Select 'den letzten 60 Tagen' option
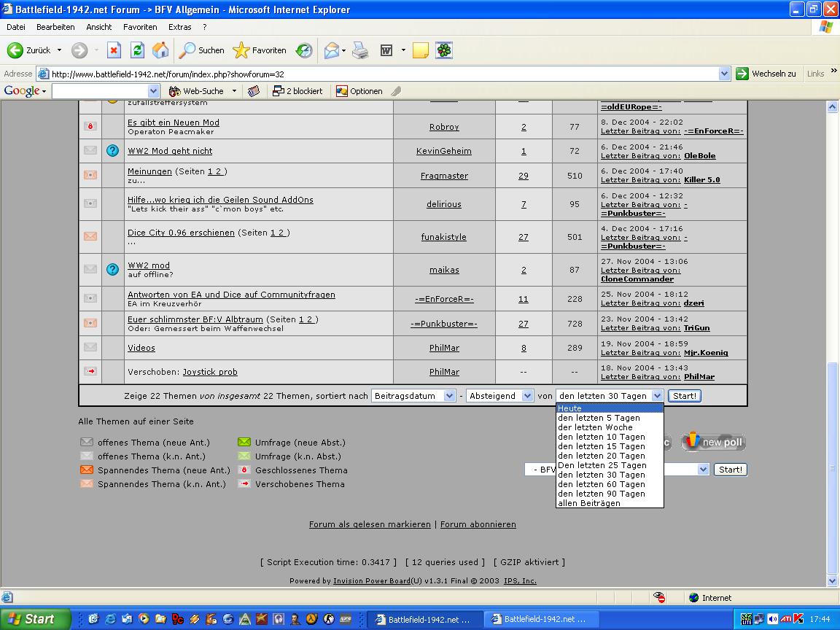Viewport: 840px width, 630px height. pos(601,484)
